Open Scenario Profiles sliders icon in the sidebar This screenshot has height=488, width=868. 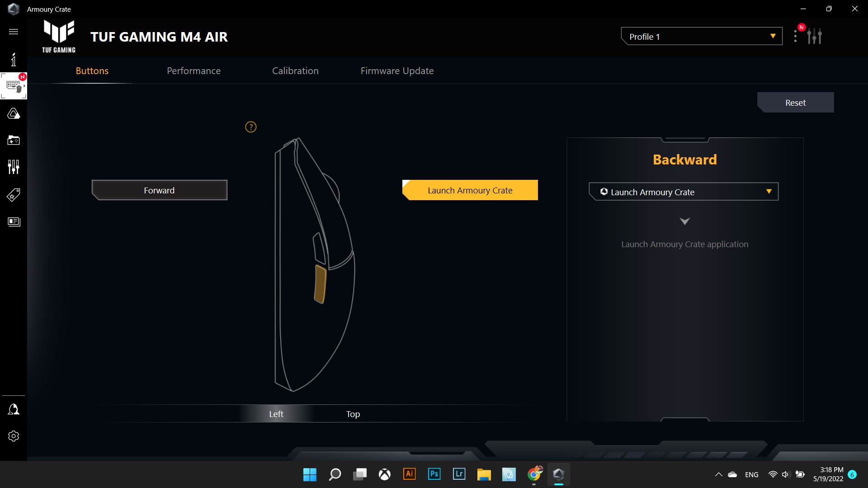pos(14,167)
